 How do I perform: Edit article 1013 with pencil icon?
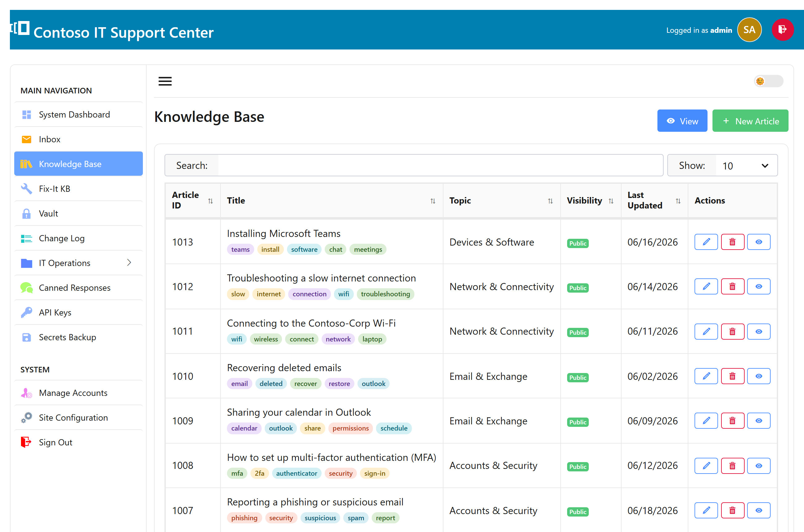(706, 242)
